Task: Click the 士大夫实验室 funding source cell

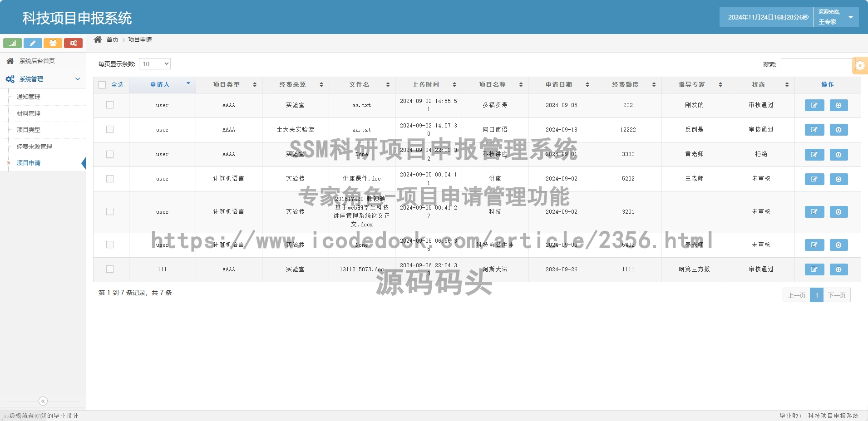Action: [296, 130]
